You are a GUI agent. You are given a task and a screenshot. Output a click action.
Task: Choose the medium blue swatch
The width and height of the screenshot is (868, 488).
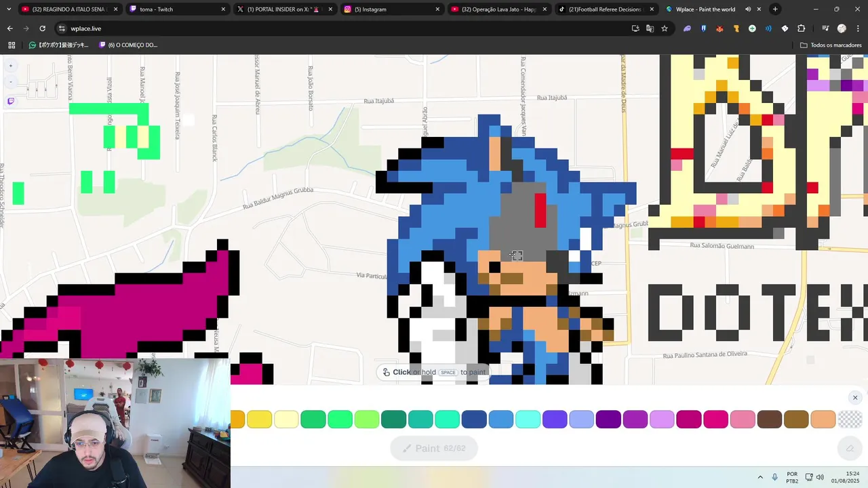tap(501, 419)
